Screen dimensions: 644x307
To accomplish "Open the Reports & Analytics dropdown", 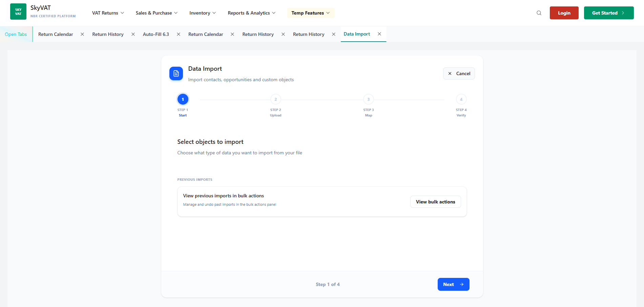I will 251,13.
